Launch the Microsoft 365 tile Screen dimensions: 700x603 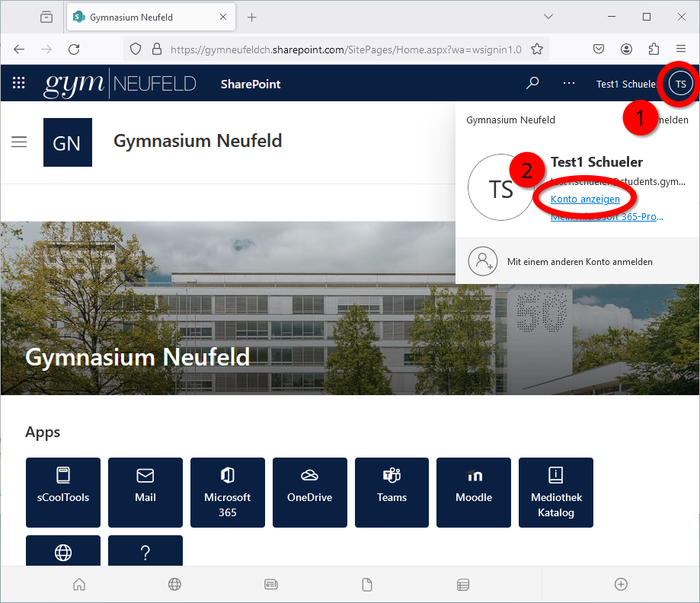tap(227, 492)
